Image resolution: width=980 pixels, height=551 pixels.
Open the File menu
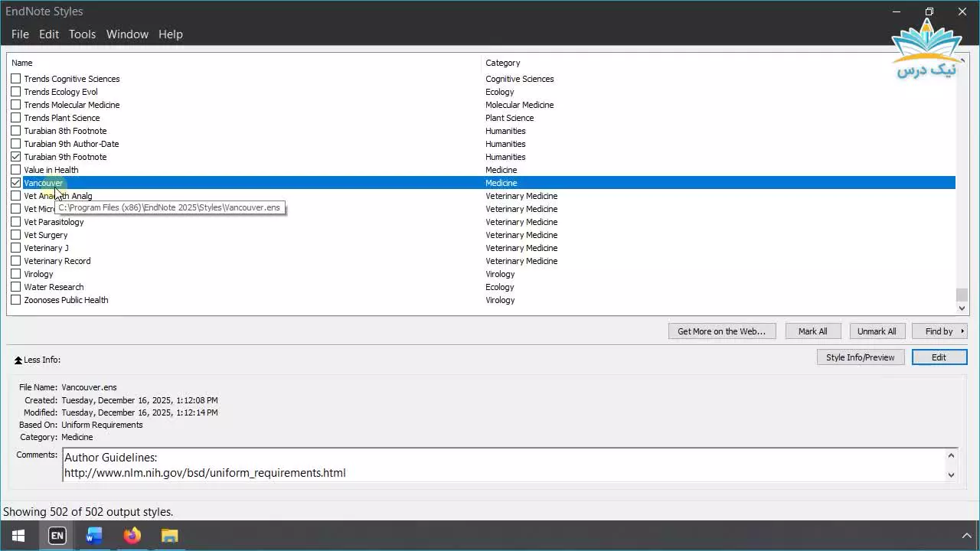(x=20, y=34)
